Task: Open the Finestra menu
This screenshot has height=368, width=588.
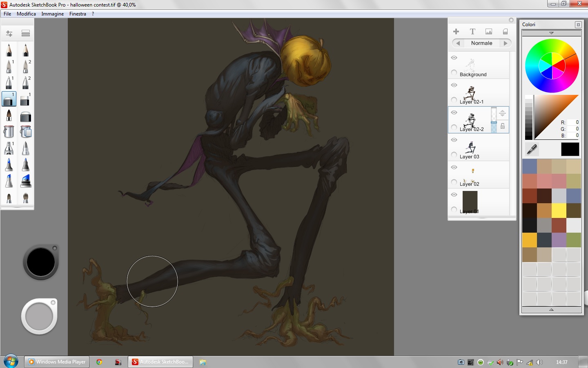Action: 78,14
